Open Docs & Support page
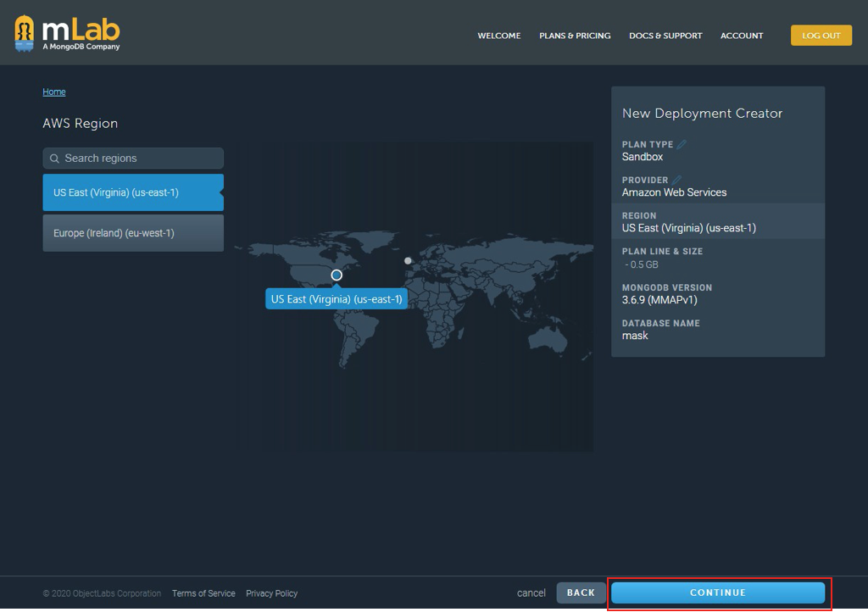The width and height of the screenshot is (868, 612). click(x=665, y=36)
